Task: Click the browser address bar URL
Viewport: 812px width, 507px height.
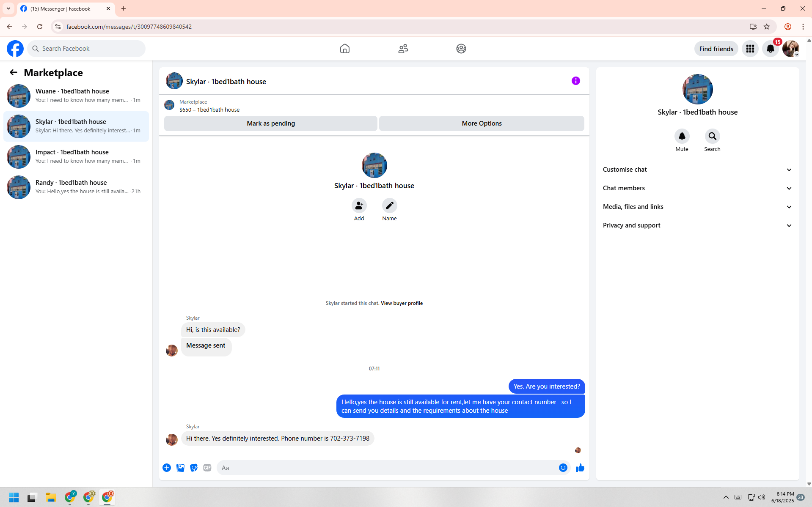Action: pos(129,27)
